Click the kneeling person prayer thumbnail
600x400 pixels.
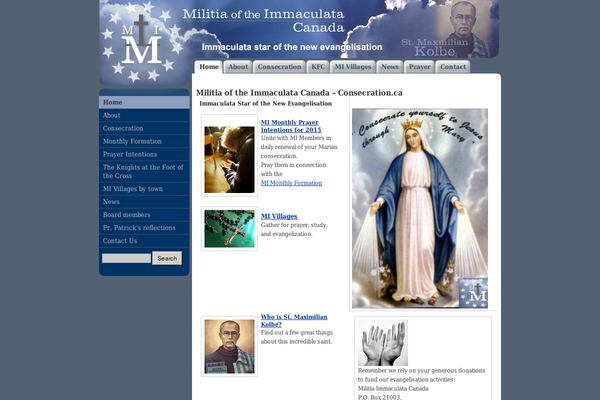click(229, 160)
